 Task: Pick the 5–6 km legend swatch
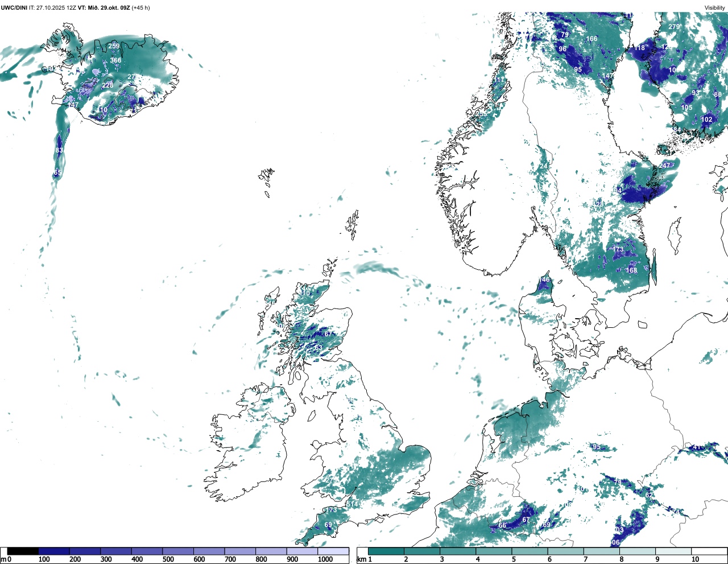(x=530, y=551)
